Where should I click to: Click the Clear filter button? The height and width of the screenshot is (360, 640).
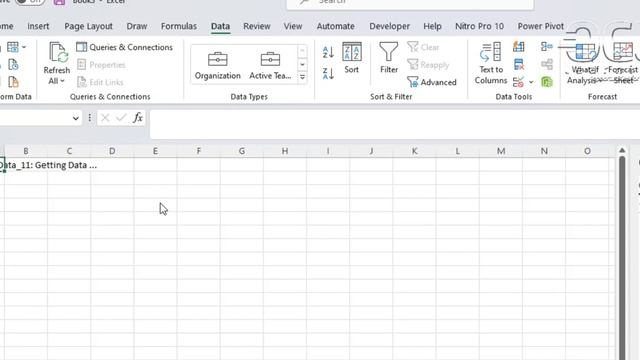423,47
